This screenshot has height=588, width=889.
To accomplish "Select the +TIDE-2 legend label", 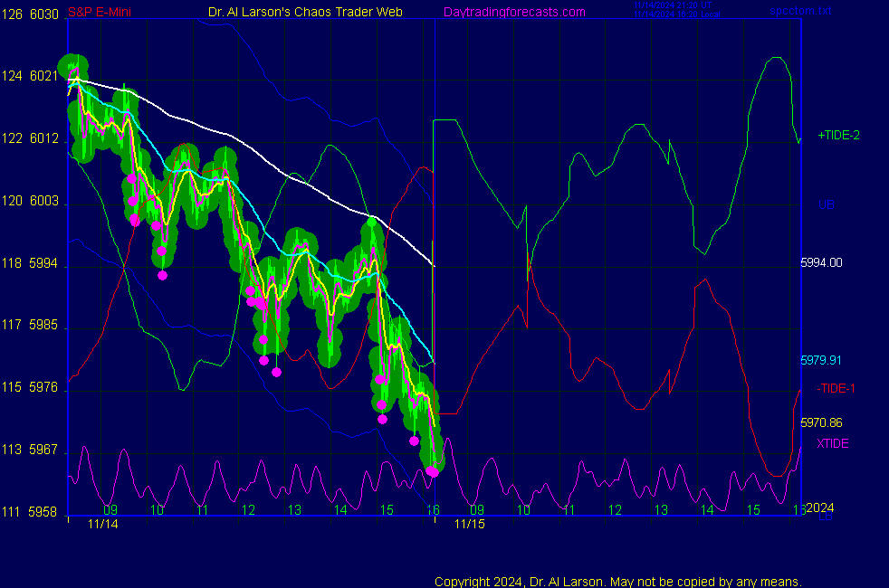I will pos(838,135).
